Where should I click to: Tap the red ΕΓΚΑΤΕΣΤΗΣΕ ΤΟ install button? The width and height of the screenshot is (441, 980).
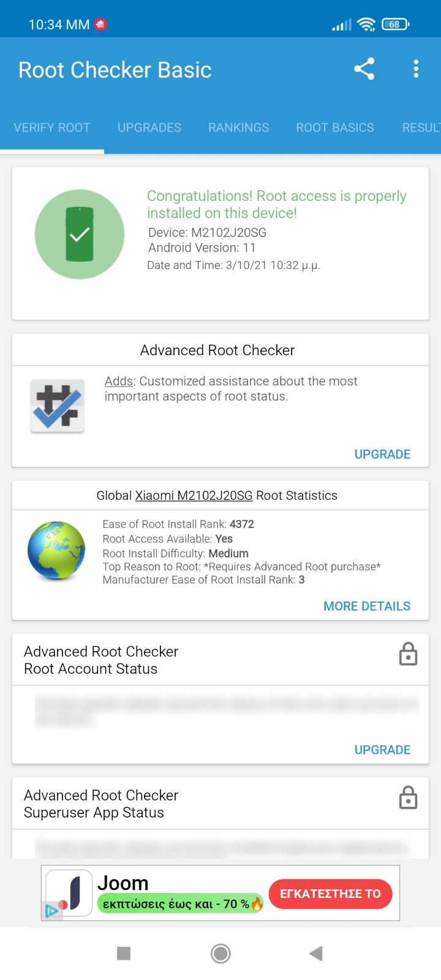pos(330,894)
